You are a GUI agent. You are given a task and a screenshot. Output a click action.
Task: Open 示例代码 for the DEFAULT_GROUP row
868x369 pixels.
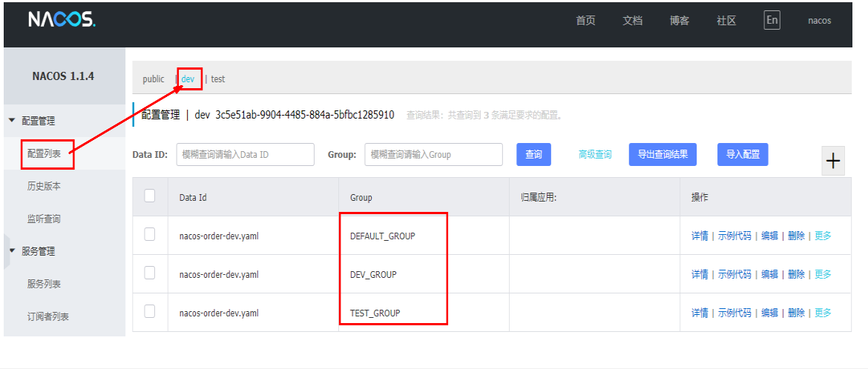(734, 236)
